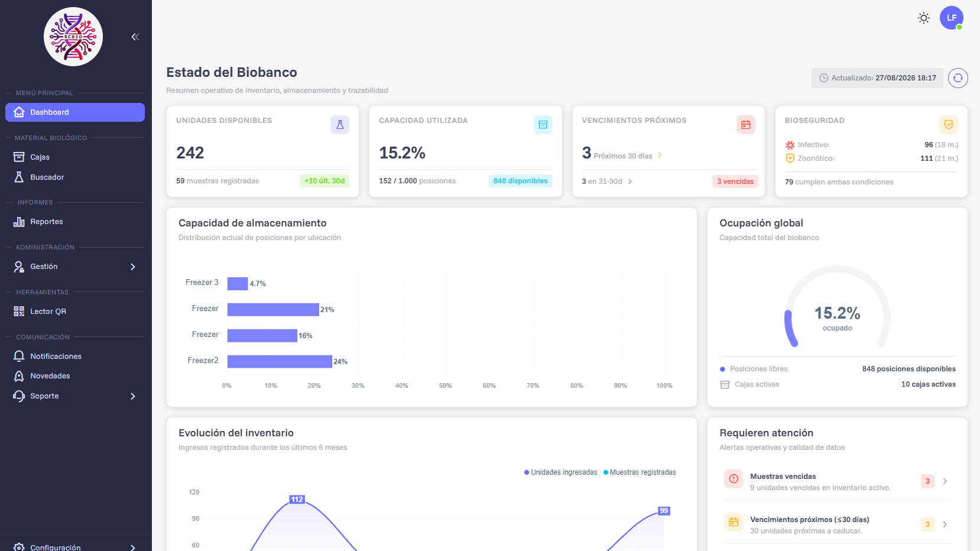
Task: Toggle Muestras registradas legend series
Action: 640,472
